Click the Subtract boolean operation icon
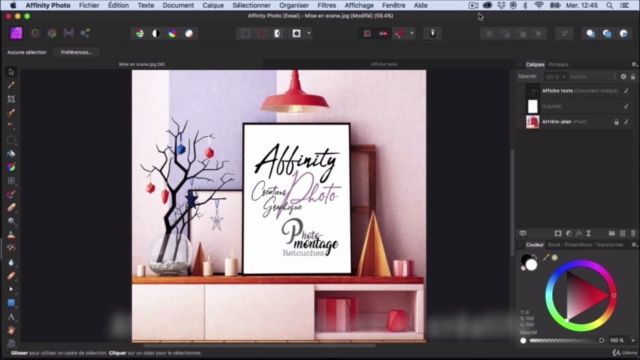 click(x=607, y=33)
